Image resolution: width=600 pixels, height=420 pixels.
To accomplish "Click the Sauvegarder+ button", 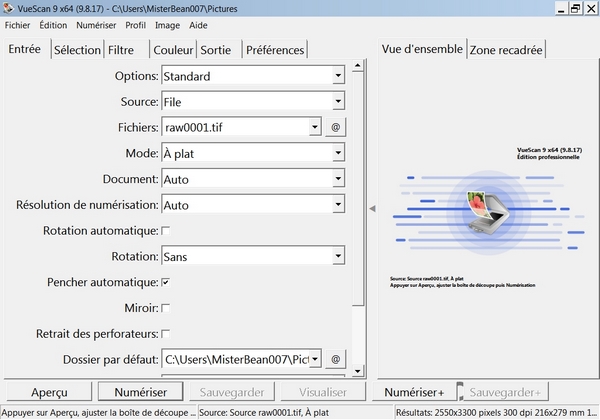I will click(505, 392).
